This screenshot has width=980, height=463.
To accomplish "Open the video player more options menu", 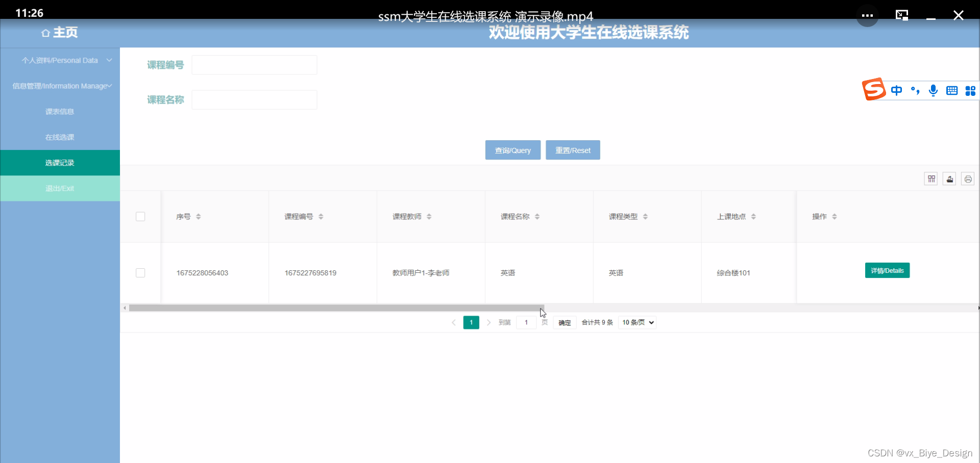I will click(867, 16).
